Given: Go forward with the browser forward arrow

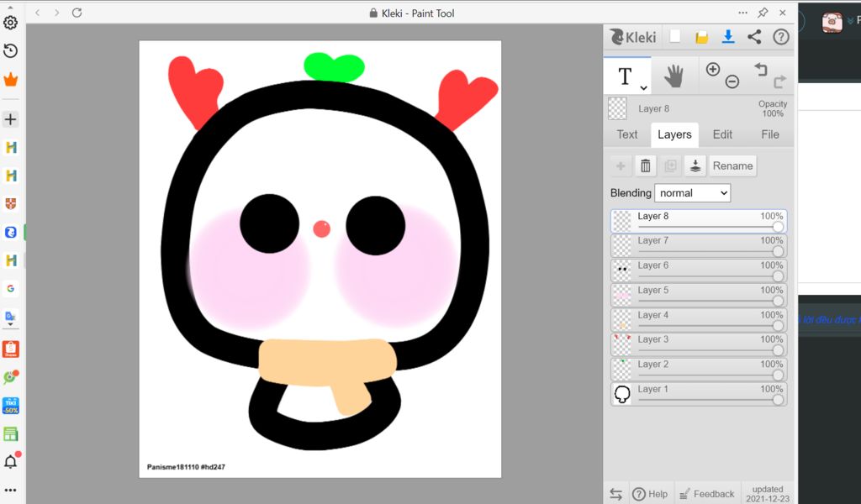Looking at the screenshot, I should (56, 13).
